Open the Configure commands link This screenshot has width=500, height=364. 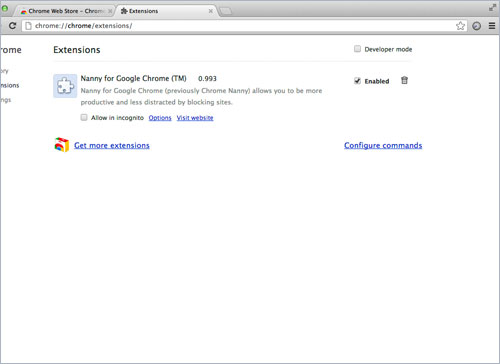pos(383,145)
